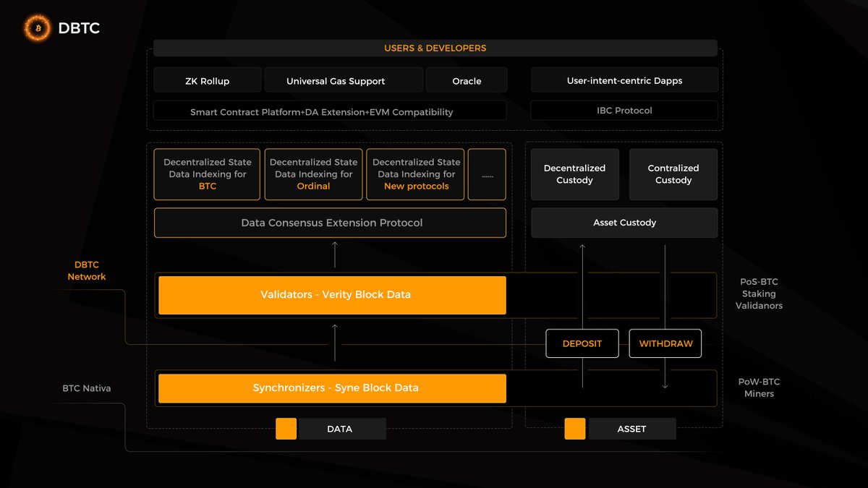
Task: Collapse the Data Consensus Extension Protocol section
Action: (329, 222)
